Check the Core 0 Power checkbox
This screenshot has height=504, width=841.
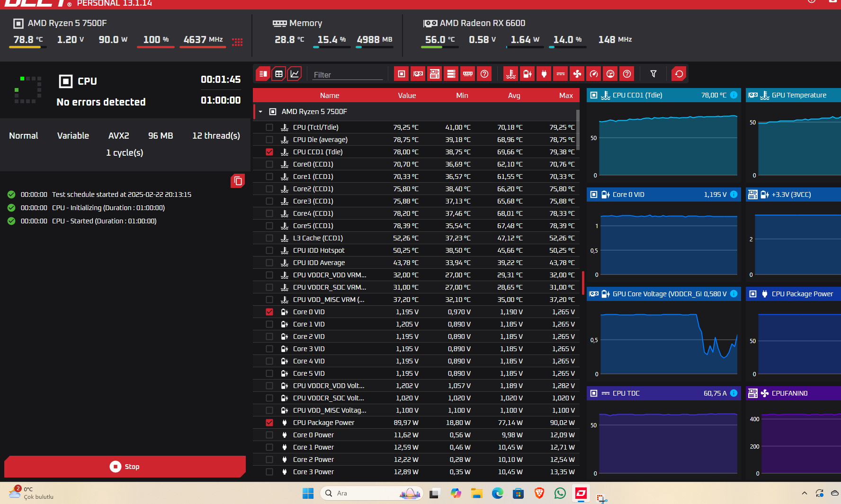tap(269, 435)
